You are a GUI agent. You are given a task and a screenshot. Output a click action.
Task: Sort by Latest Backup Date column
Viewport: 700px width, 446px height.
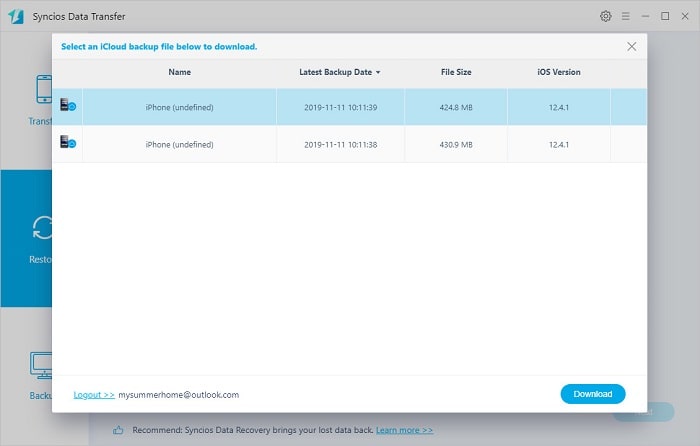point(339,72)
